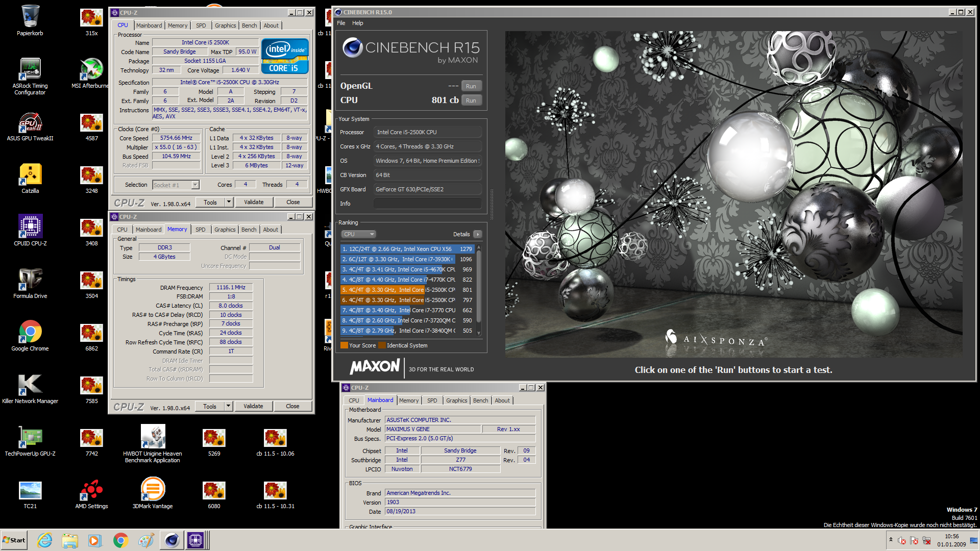The image size is (980, 551).
Task: Select ranking row 9 Core i7-3840QM
Action: 407,331
